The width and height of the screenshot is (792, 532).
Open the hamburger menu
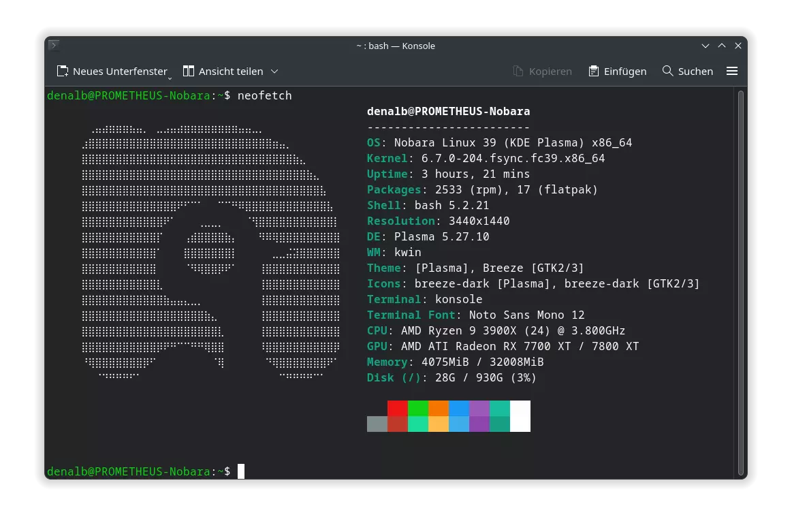pyautogui.click(x=732, y=72)
